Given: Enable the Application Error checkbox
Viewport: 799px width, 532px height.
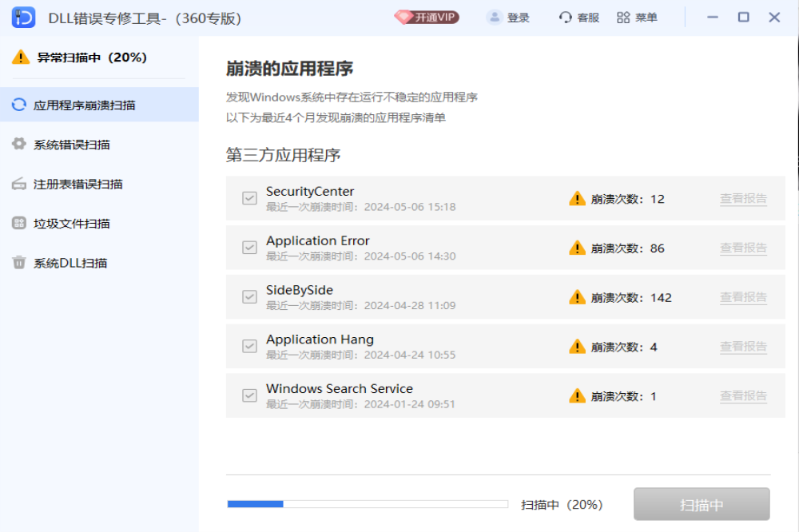Looking at the screenshot, I should click(248, 248).
